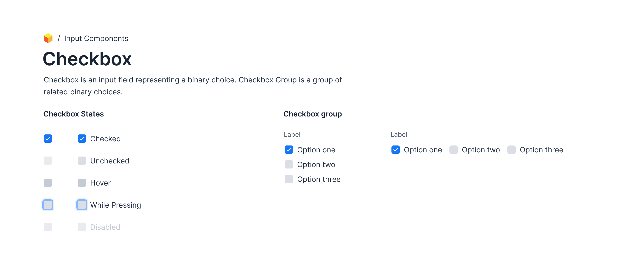This screenshot has height=273, width=644.
Task: Click the unlabeled pressed-state checkbox with blue outline
Action: pos(48,205)
